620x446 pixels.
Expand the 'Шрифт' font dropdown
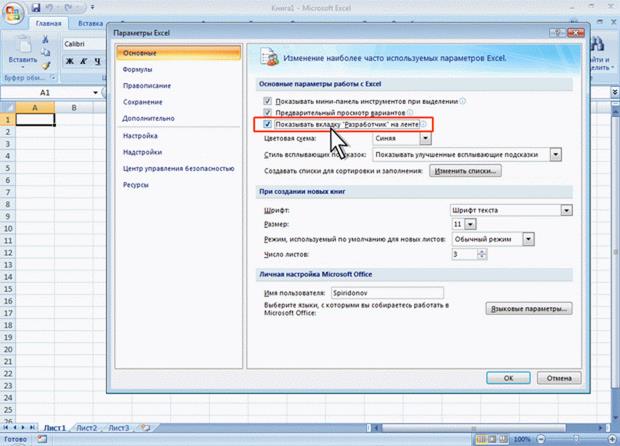point(566,210)
